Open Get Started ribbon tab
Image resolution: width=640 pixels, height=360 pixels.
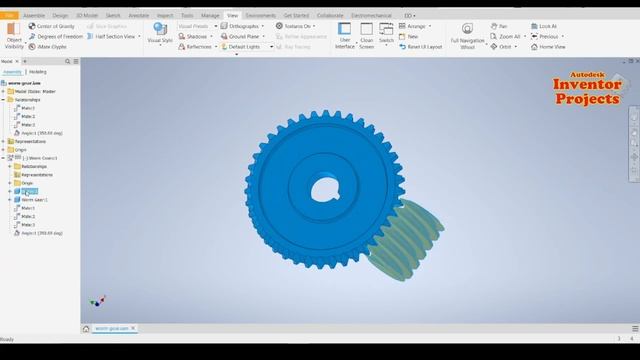(296, 16)
